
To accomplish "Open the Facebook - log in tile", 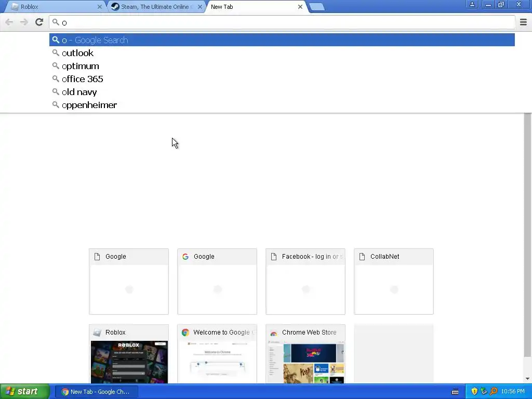I will click(x=305, y=281).
